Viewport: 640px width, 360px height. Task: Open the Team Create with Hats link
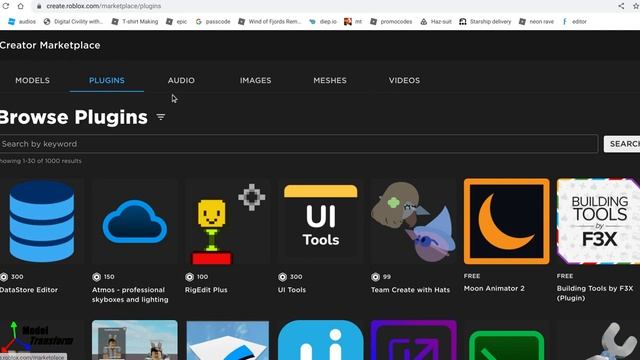pos(411,290)
